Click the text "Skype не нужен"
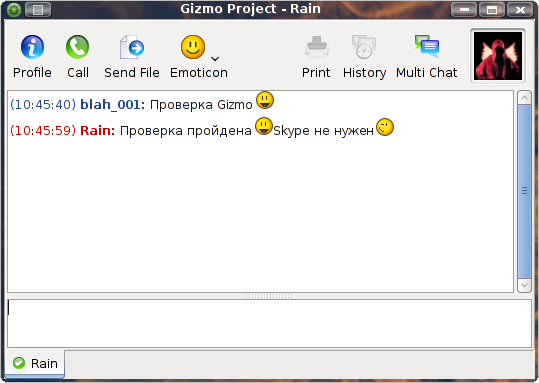The width and height of the screenshot is (539, 383). point(323,131)
